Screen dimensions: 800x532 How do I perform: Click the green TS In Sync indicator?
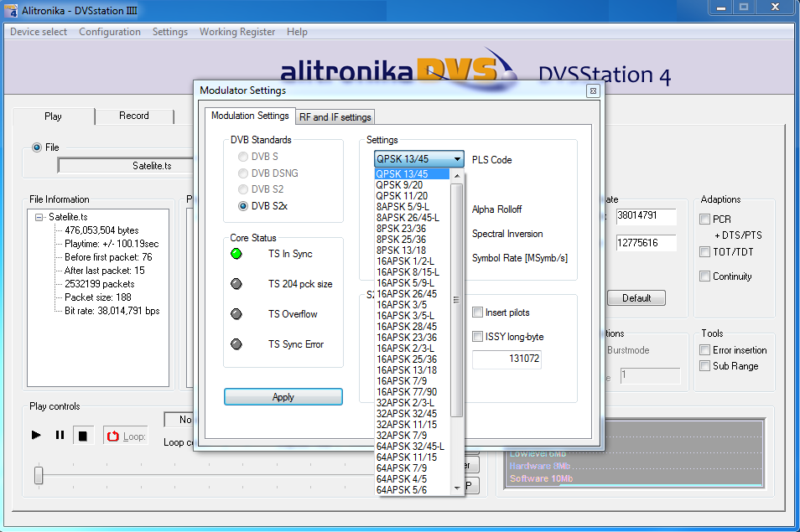pos(237,254)
